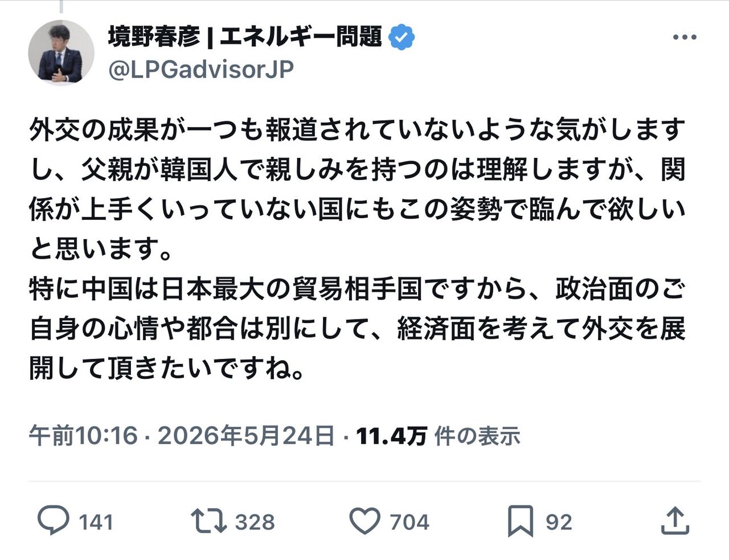Image resolution: width=729 pixels, height=560 pixels.
Task: Click the paragraph starting 特に中国は
Action: click(x=357, y=329)
